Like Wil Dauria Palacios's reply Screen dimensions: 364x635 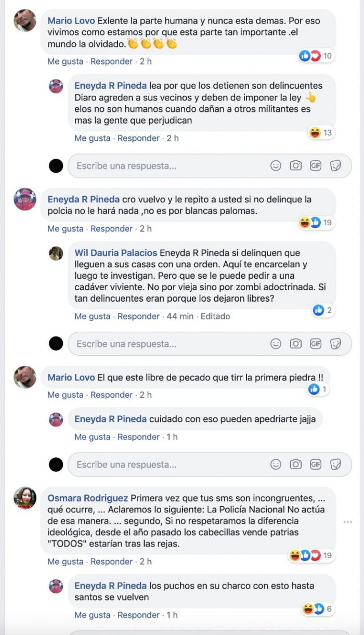[93, 316]
